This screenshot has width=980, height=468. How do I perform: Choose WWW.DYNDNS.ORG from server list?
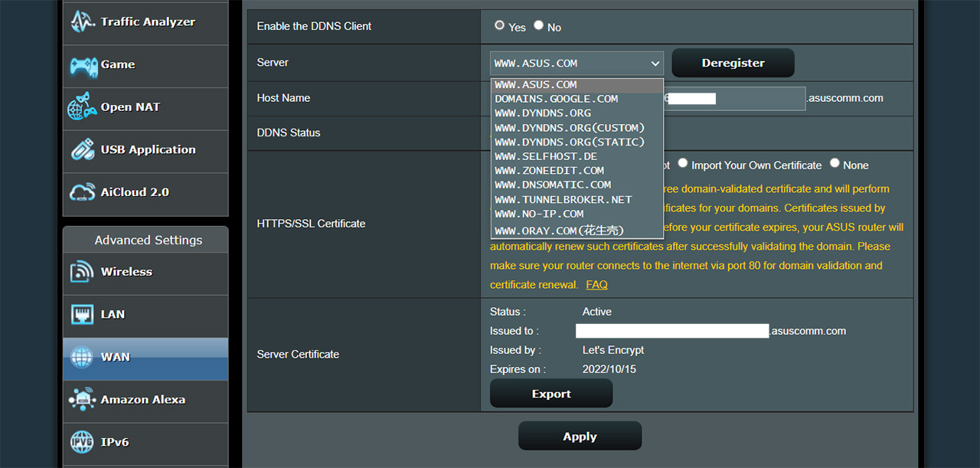point(577,113)
